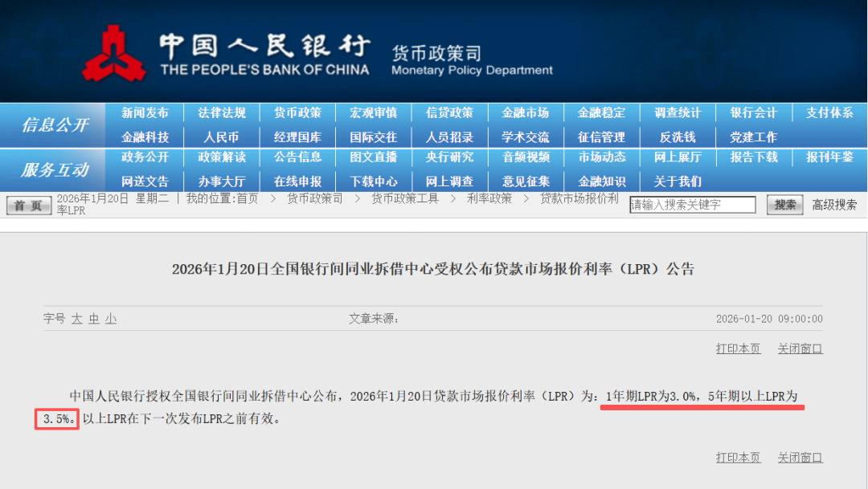Click the People's Bank of China logo
Screen dimensions: 868x489
tap(114, 53)
